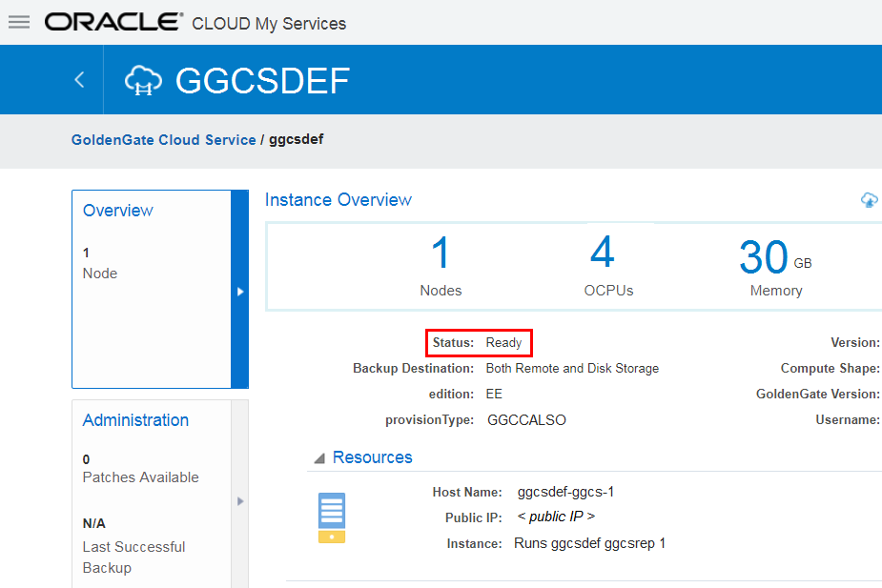Click the CLOUD My Services header text
This screenshot has width=882, height=588.
(x=268, y=24)
